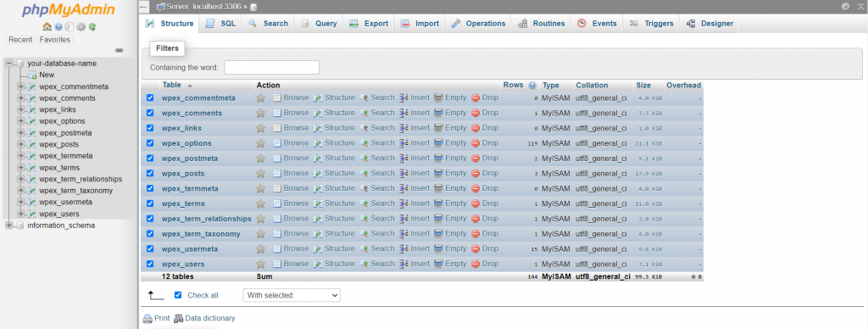Expand wpex_links in the navigation tree
Viewport: 868px width, 329px height.
point(21,109)
